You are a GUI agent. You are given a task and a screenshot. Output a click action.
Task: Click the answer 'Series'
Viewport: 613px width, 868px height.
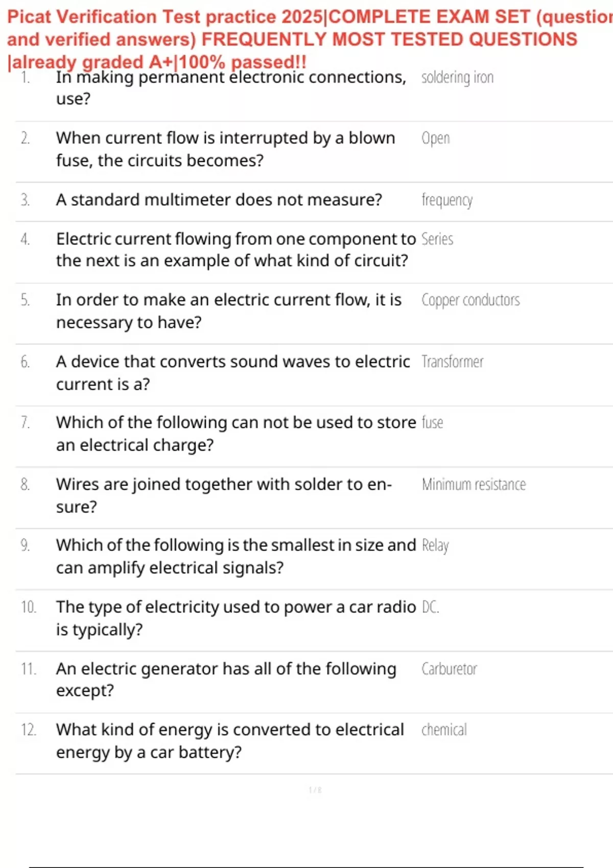click(x=437, y=239)
